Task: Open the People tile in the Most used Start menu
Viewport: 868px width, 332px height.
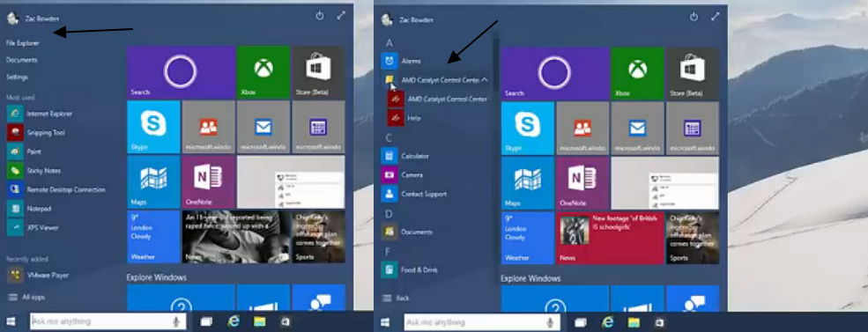Action: (208, 127)
